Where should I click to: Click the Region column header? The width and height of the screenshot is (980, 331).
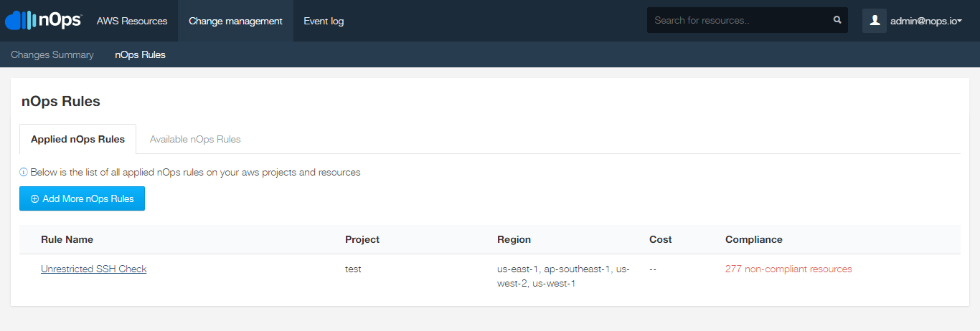tap(514, 239)
